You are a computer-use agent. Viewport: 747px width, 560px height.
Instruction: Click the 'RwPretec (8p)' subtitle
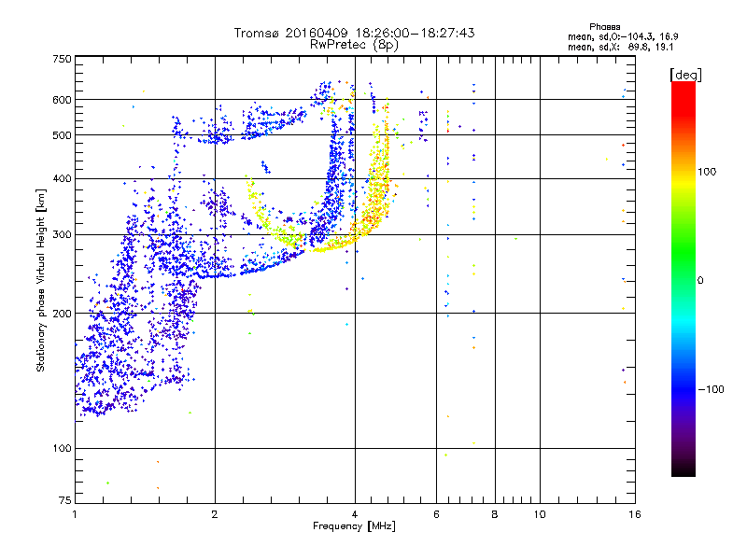tap(354, 45)
